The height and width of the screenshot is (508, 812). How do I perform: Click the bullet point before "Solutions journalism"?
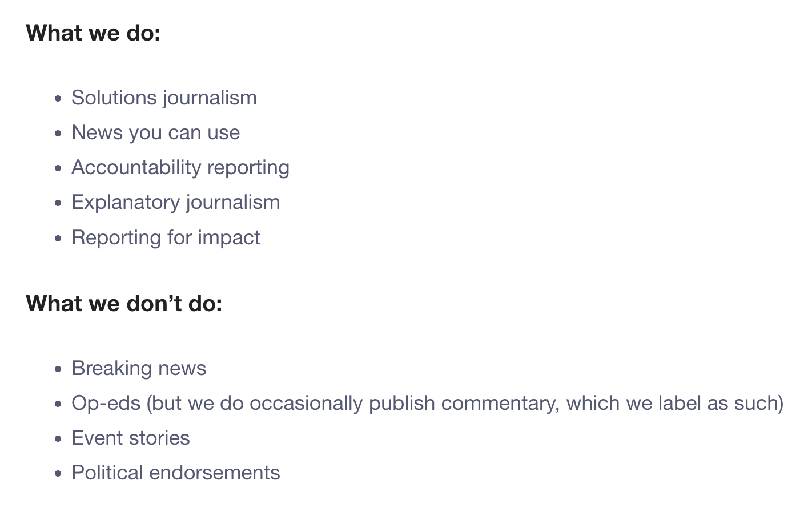pos(58,99)
